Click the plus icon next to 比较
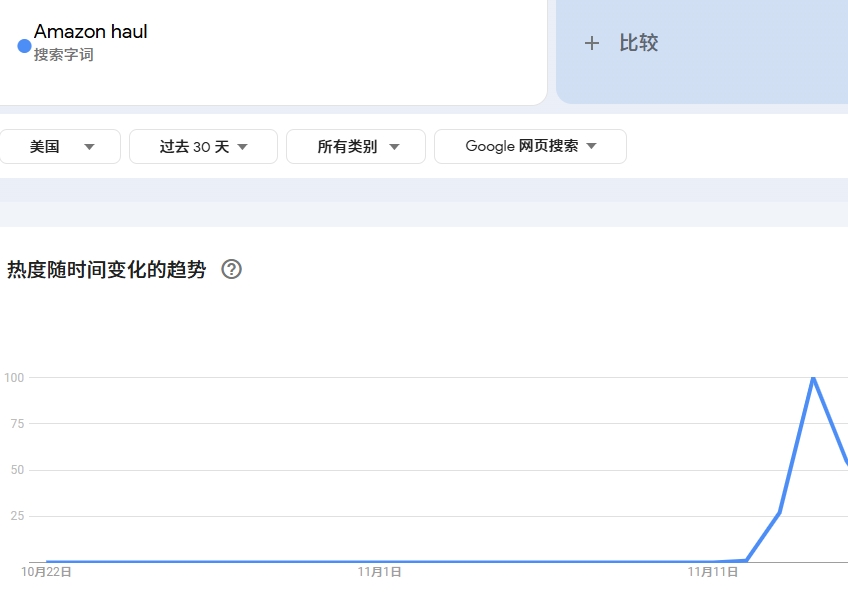 [x=592, y=43]
